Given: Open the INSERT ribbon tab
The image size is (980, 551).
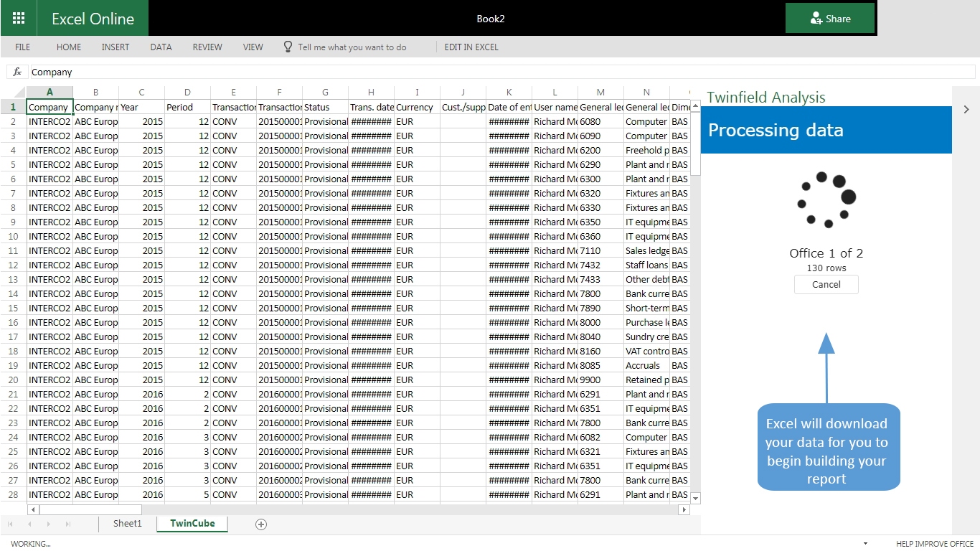Looking at the screenshot, I should tap(116, 47).
